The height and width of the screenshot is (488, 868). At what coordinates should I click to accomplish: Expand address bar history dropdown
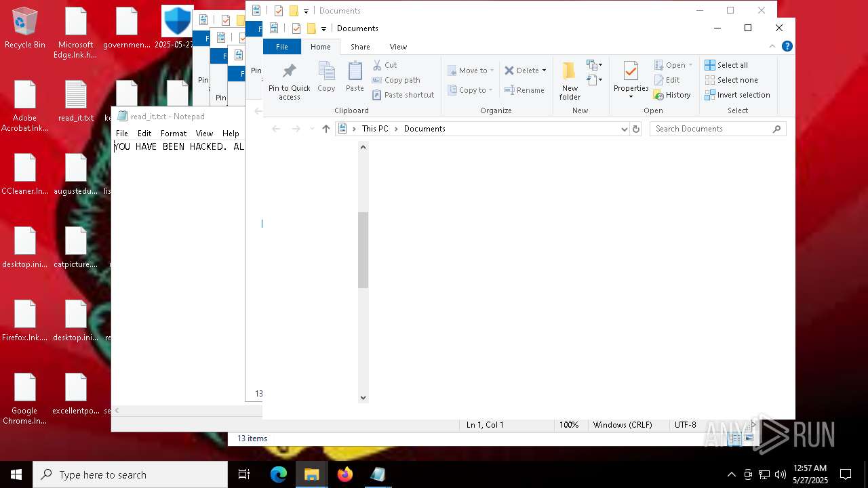(x=625, y=129)
